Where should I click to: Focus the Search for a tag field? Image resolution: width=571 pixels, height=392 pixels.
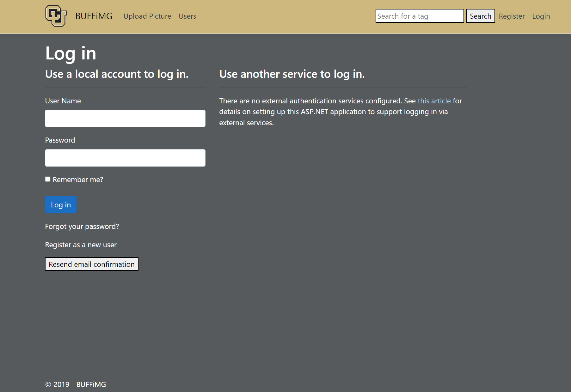click(x=420, y=16)
